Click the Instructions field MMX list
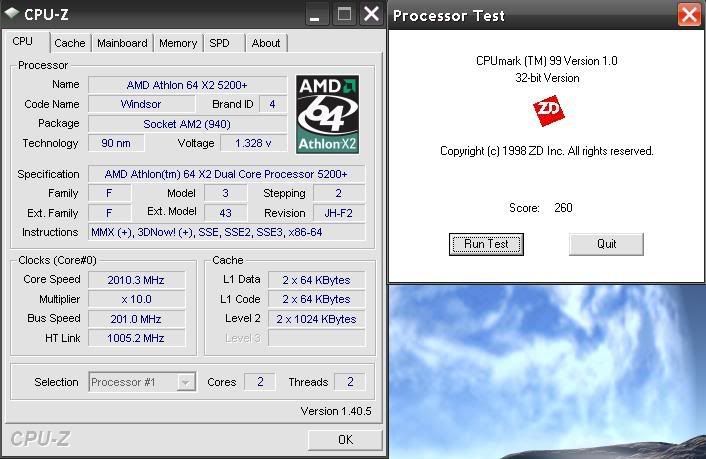706x459 pixels. tap(226, 232)
